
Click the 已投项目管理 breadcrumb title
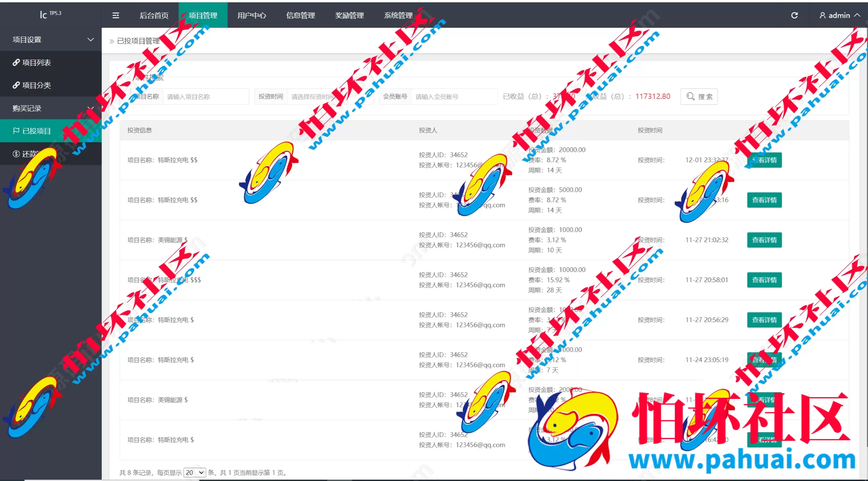coord(138,41)
